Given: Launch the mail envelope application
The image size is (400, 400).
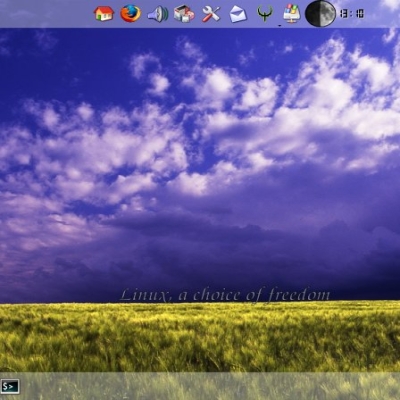Looking at the screenshot, I should [x=238, y=14].
